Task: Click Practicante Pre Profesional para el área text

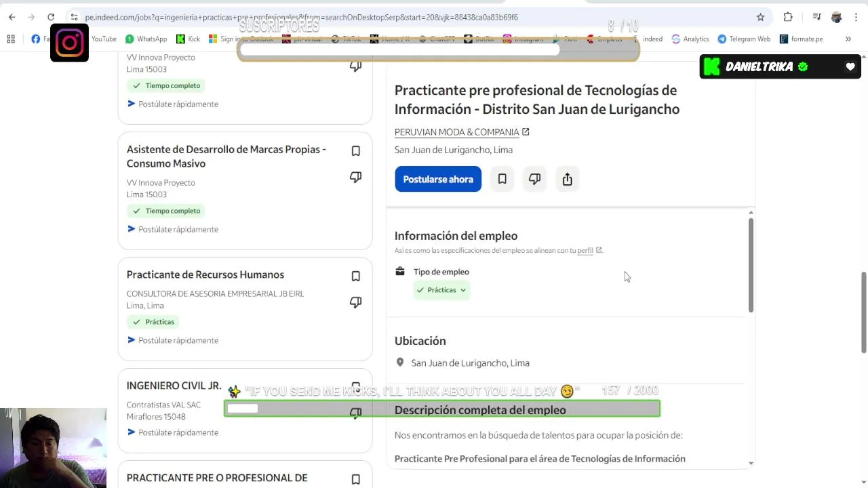Action: click(x=540, y=459)
